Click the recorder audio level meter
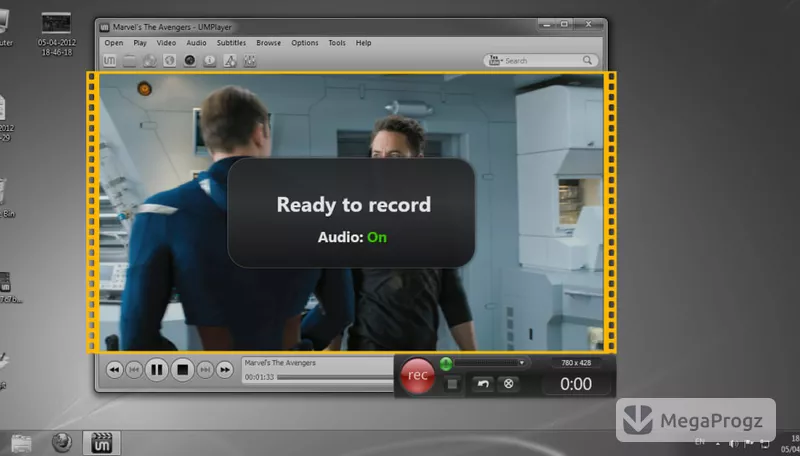800x456 pixels. [x=486, y=363]
